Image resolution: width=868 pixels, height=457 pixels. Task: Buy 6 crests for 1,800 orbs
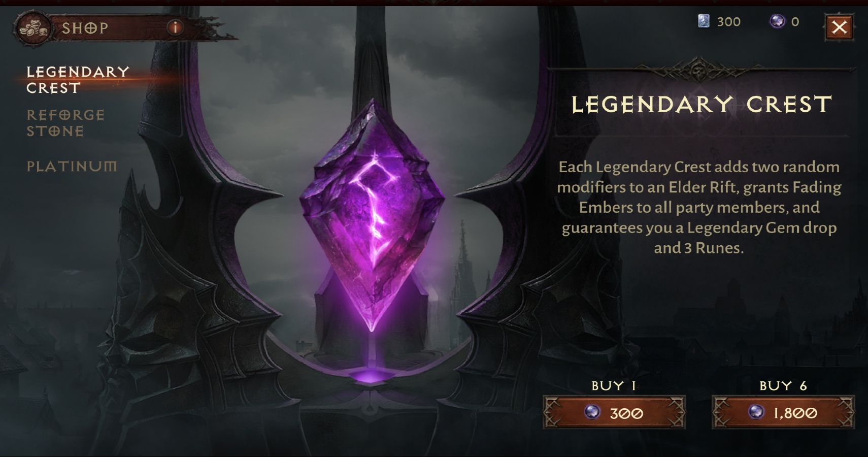click(x=783, y=412)
